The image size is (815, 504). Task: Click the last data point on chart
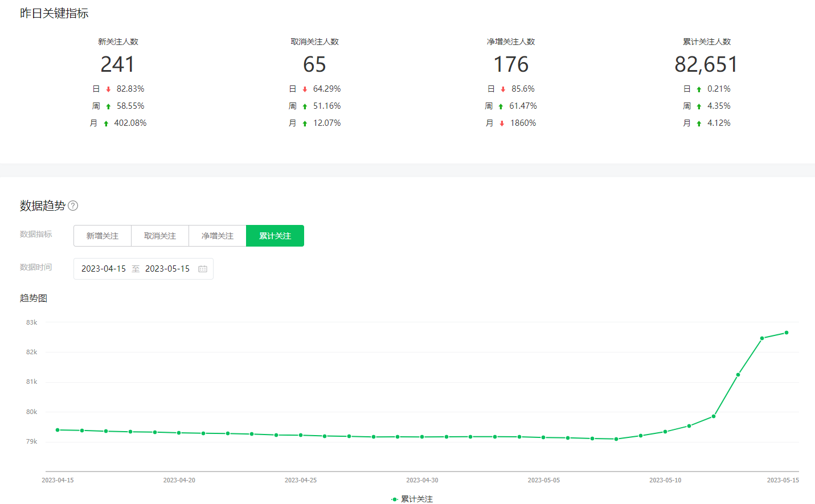[787, 333]
